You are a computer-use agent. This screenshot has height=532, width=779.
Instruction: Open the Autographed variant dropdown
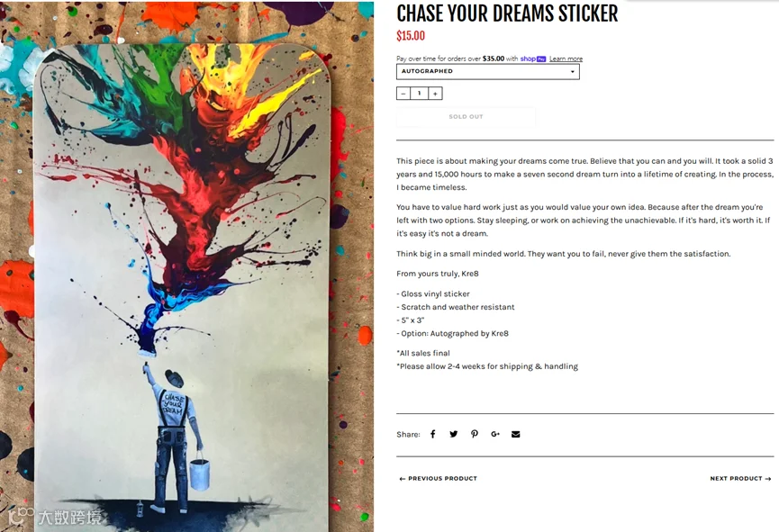pyautogui.click(x=488, y=71)
